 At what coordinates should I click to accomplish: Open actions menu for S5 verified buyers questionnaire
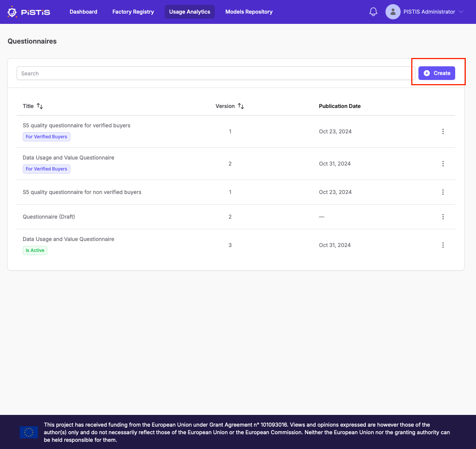pos(443,131)
